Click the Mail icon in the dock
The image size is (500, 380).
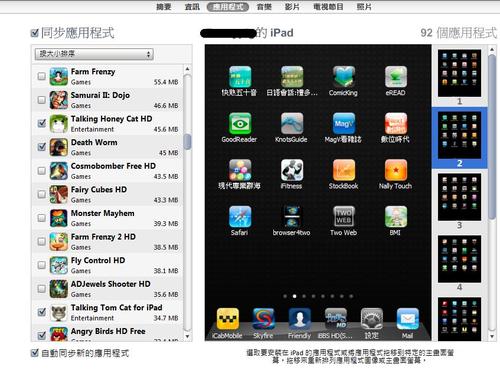click(408, 319)
